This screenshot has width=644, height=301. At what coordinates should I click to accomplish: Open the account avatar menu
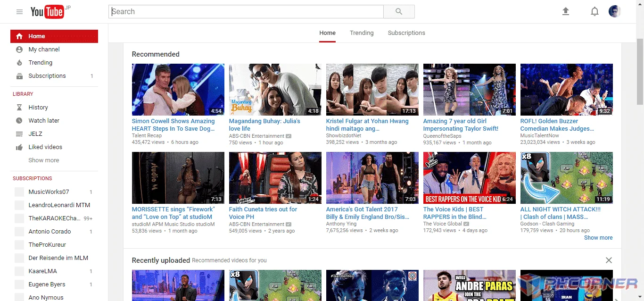pyautogui.click(x=615, y=11)
